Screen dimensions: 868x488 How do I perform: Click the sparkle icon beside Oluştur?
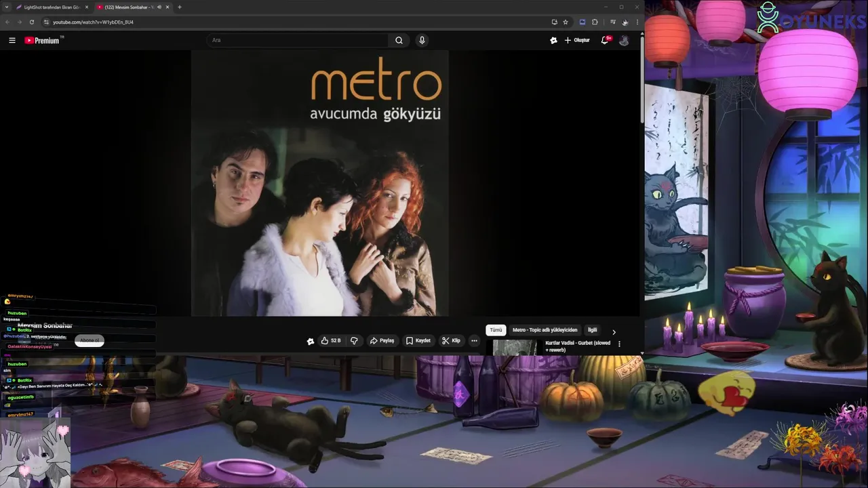point(553,41)
